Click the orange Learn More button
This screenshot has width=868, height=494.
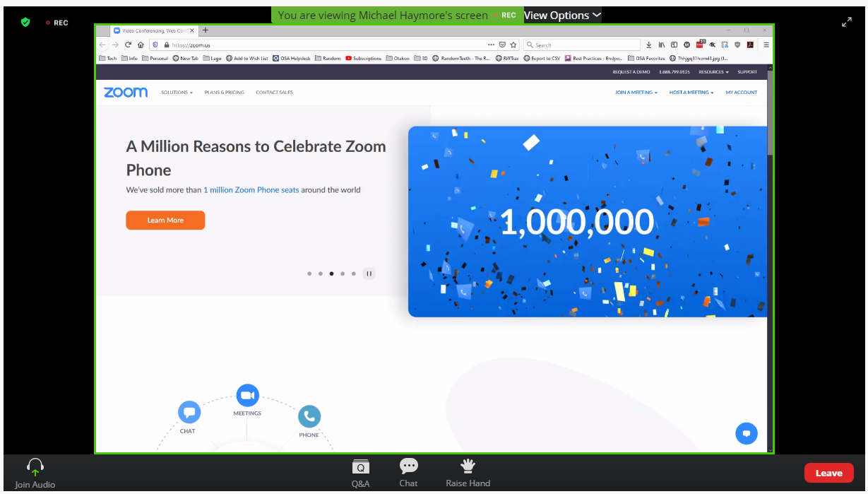tap(165, 220)
